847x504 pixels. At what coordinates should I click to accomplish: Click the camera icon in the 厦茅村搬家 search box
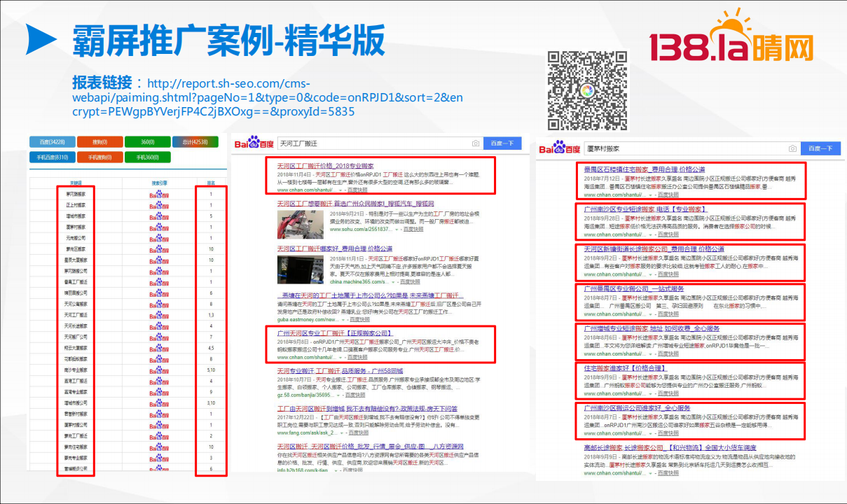[792, 149]
